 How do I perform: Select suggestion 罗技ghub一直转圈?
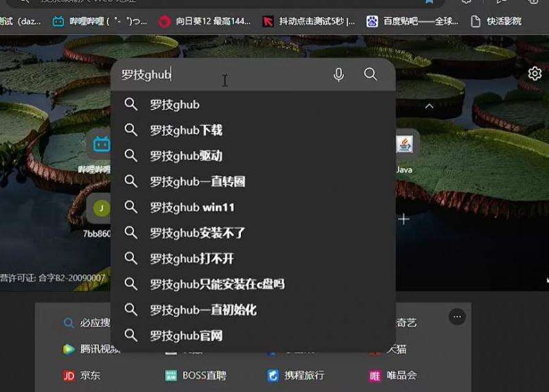tap(253, 181)
